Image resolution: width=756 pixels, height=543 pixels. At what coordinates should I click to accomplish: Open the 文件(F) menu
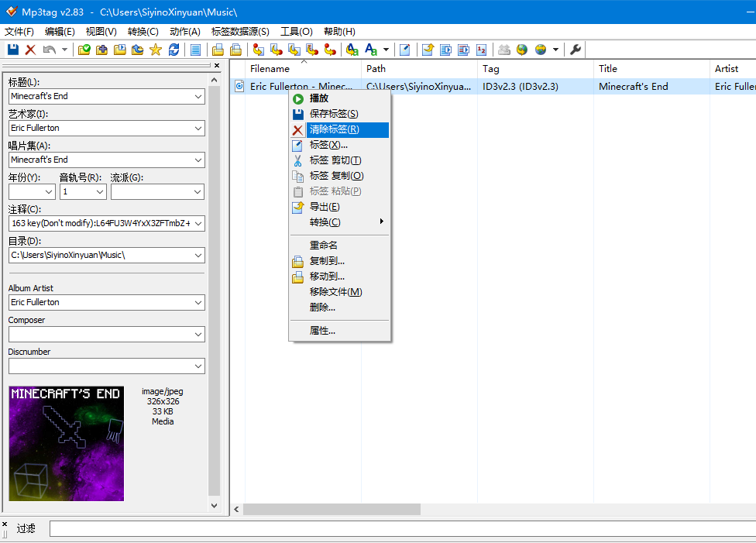pyautogui.click(x=19, y=32)
